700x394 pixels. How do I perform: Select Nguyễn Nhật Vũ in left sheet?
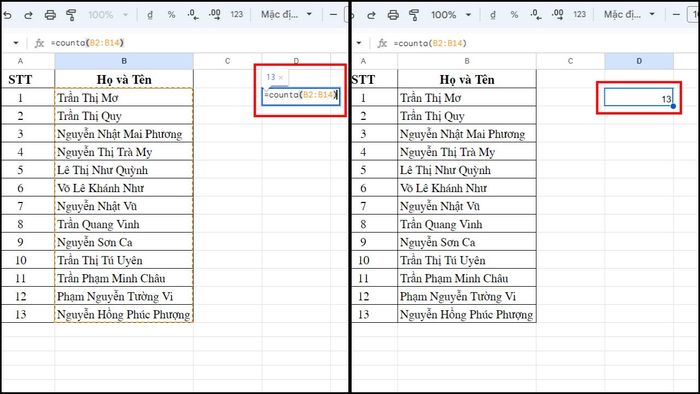click(x=124, y=206)
